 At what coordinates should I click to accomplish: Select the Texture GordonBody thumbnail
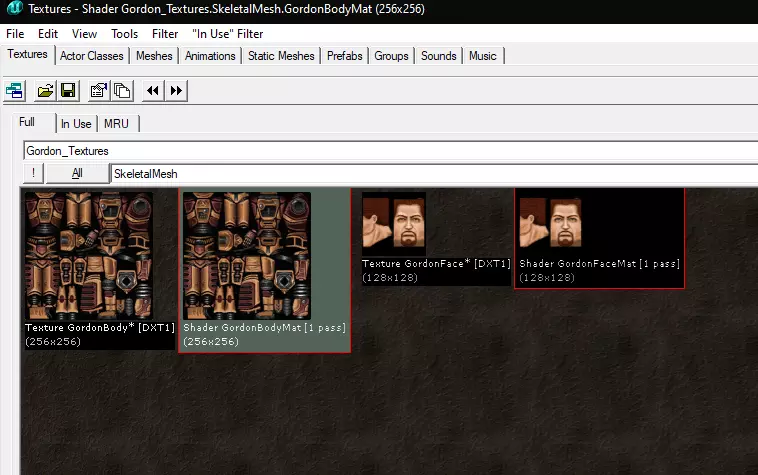(x=89, y=256)
